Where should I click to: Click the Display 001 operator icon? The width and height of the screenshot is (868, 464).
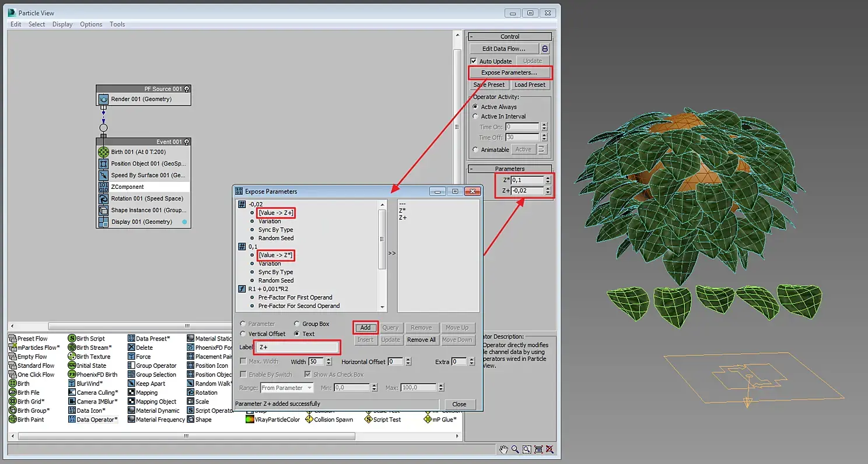point(103,222)
